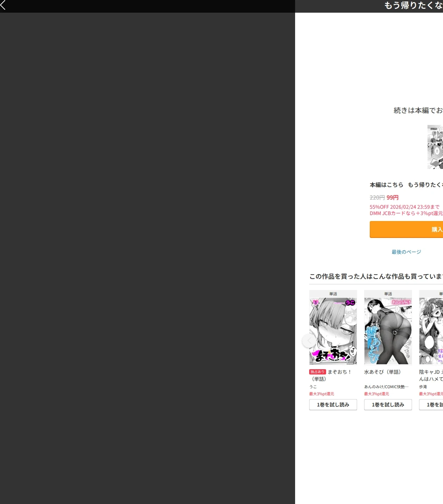Open author link あんのみけ/COMIC快艶
Viewport: 443px width, 504px height.
(386, 386)
